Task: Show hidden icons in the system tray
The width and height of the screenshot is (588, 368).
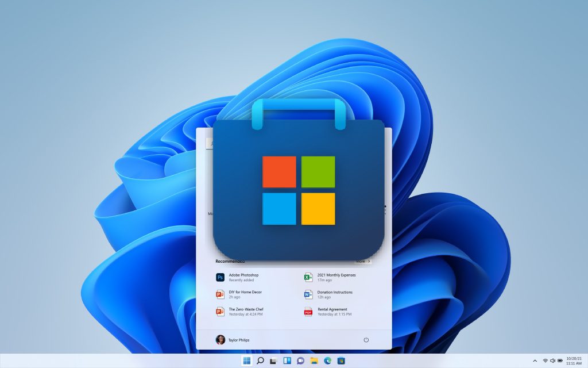Action: [x=535, y=361]
